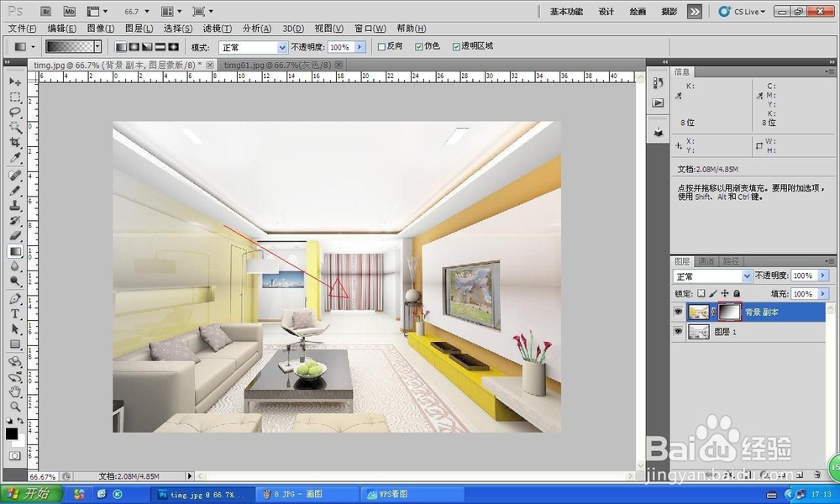This screenshot has width=840, height=504.
Task: Launch Mini Bridge
Action: 69,11
